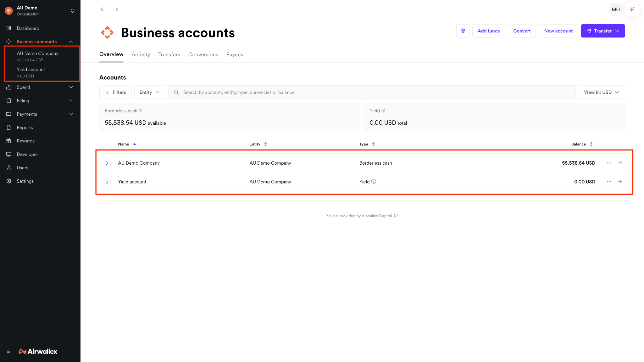This screenshot has width=644, height=362.
Task: Click the Convert button
Action: (x=522, y=31)
